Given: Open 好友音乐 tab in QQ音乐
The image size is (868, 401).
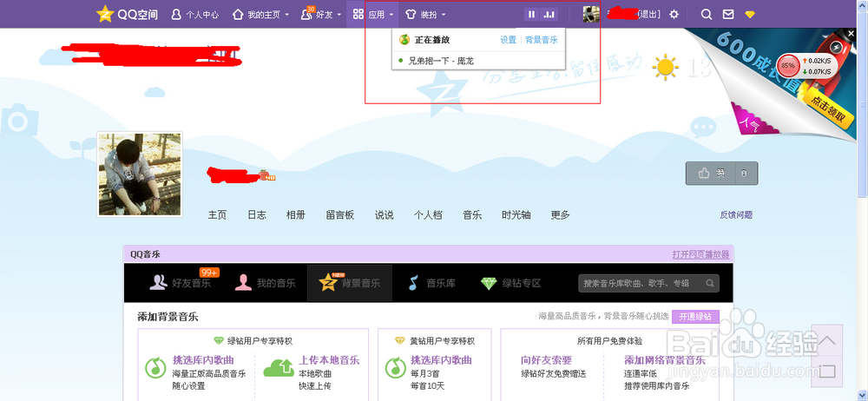Looking at the screenshot, I should pos(181,283).
